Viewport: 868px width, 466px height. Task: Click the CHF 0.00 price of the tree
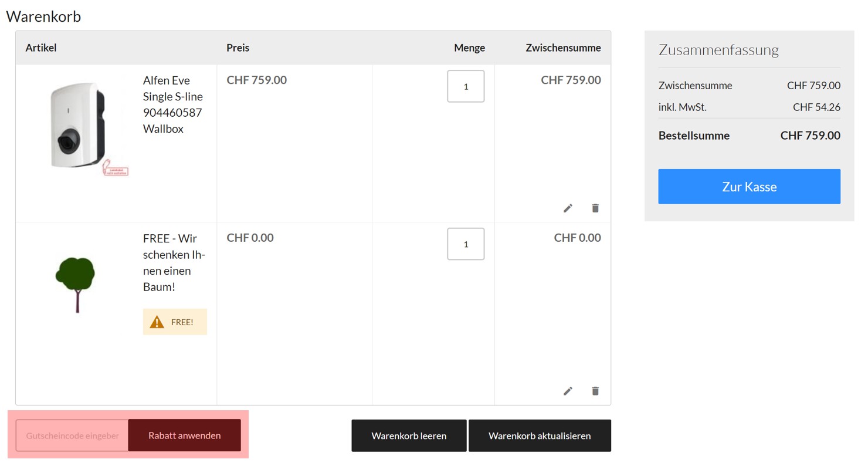(x=250, y=238)
